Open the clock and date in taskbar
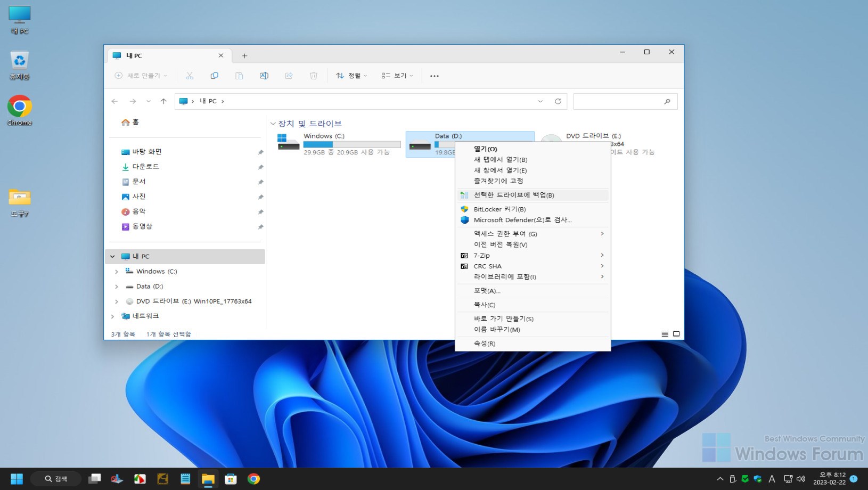 click(x=829, y=479)
